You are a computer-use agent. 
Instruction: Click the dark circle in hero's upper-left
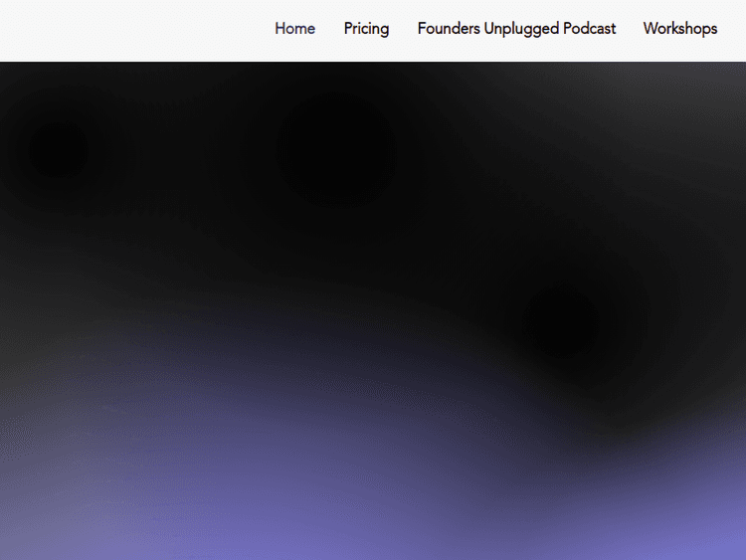59,150
